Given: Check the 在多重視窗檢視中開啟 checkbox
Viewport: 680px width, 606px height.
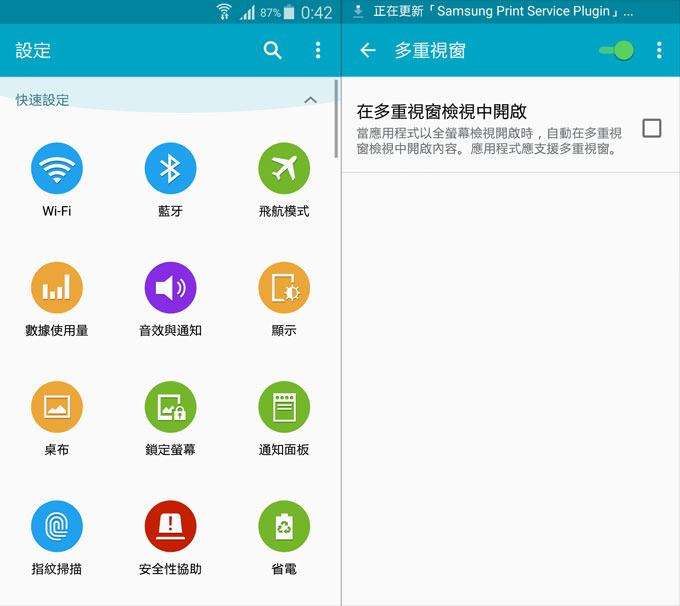Looking at the screenshot, I should tap(652, 128).
